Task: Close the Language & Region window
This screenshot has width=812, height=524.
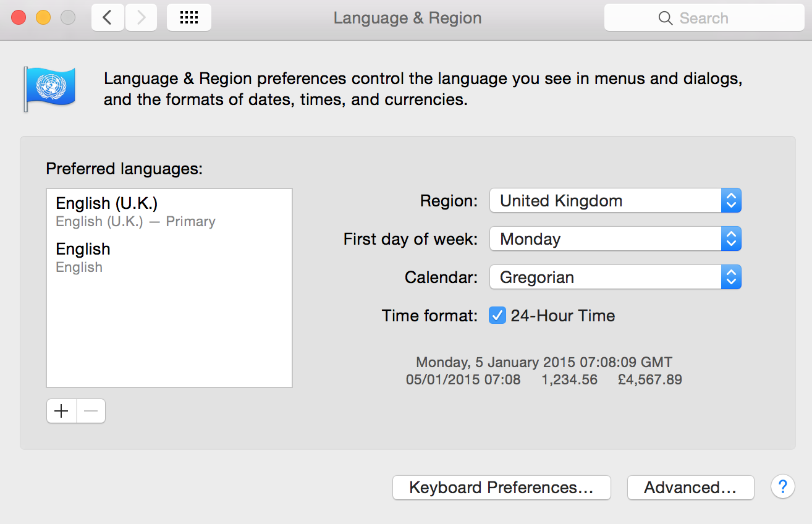Action: [x=19, y=18]
